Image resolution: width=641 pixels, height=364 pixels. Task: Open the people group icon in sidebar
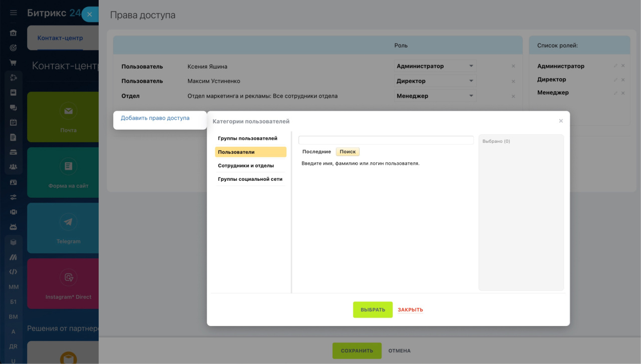14,167
